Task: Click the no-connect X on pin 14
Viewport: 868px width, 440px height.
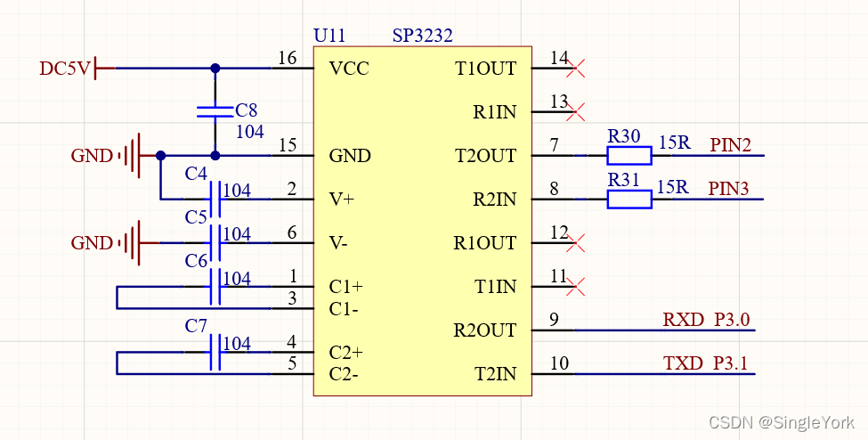Action: tap(576, 69)
